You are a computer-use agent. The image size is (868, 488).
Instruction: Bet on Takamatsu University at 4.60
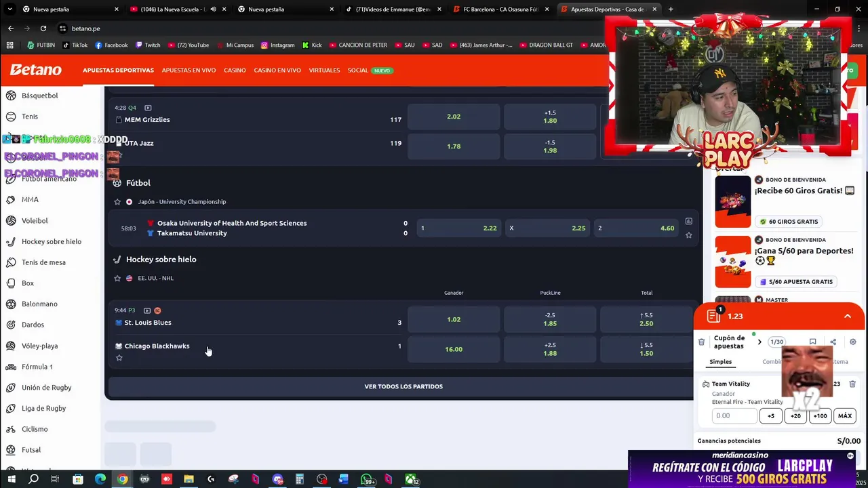click(636, 228)
